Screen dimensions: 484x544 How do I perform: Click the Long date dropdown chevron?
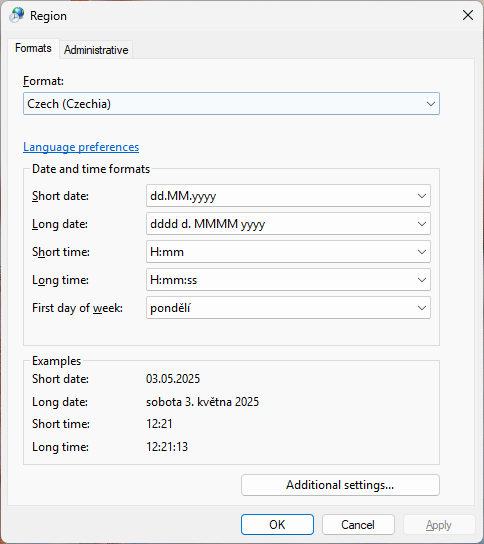(422, 224)
